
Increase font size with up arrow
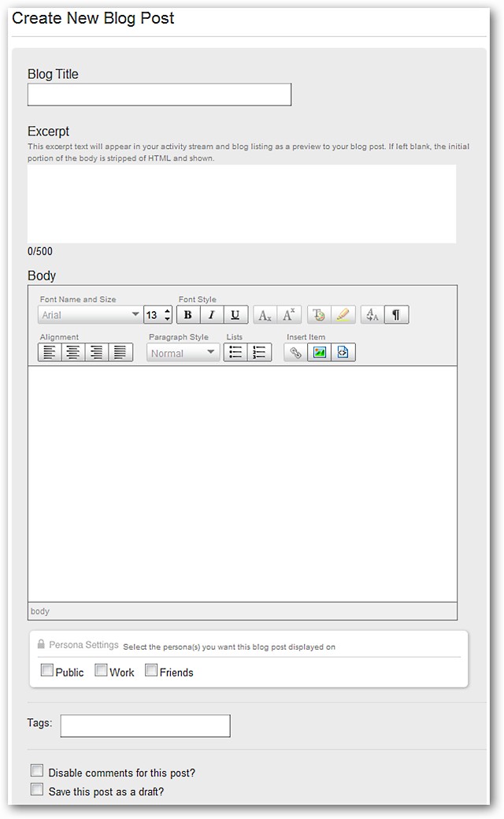coord(167,311)
